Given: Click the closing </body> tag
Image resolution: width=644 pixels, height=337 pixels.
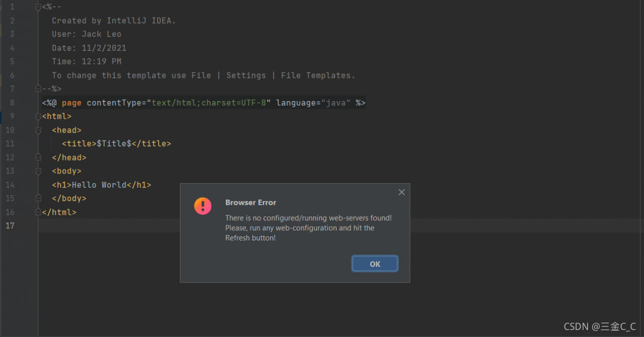Looking at the screenshot, I should pyautogui.click(x=69, y=198).
